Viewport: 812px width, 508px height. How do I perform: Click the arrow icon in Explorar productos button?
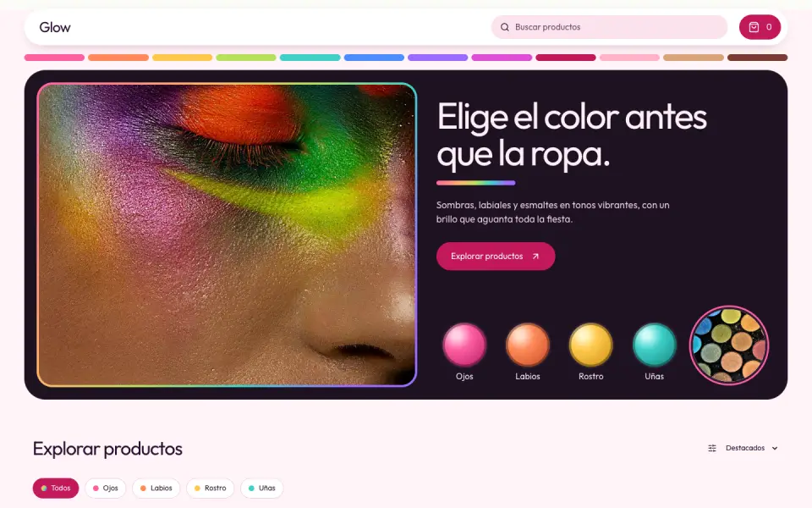(x=535, y=256)
